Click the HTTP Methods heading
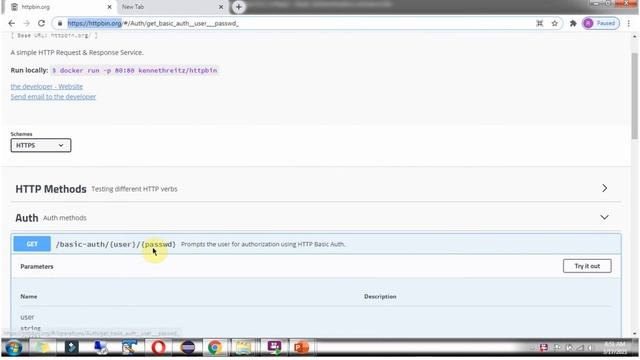This screenshot has height=360, width=640. [x=51, y=189]
